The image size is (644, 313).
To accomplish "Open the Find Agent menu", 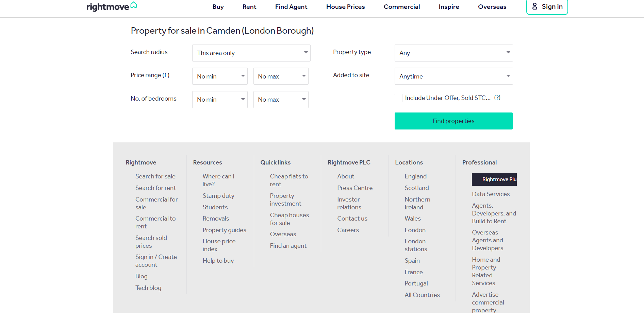I will coord(291,7).
